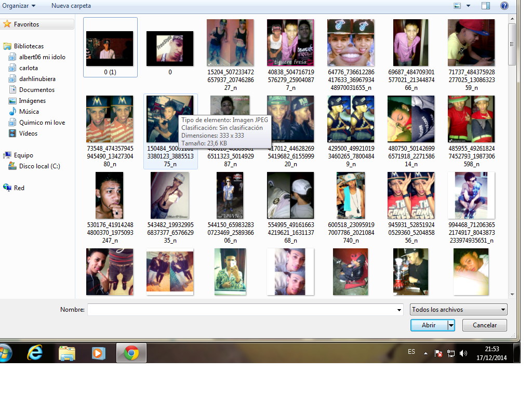
Task: Switch to Google Chrome on the taskbar
Action: pos(131,353)
